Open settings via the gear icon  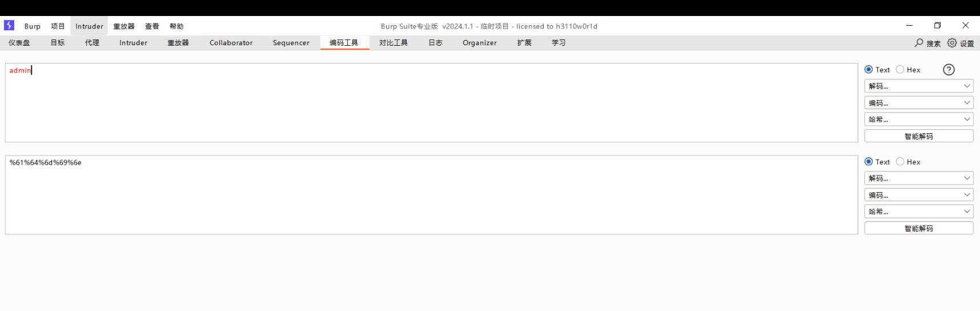pos(952,43)
